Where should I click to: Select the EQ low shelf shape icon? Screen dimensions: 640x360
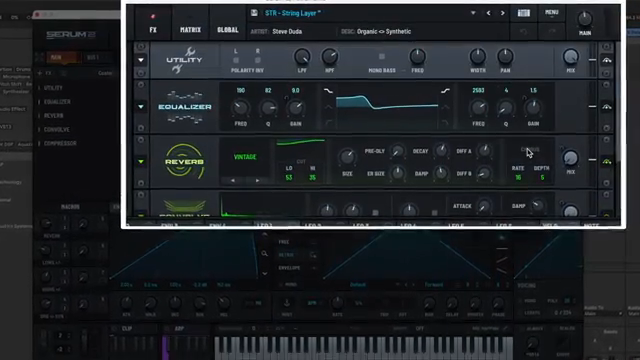(328, 91)
